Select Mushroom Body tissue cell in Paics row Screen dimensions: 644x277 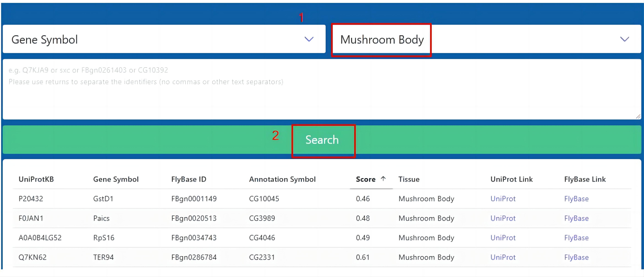(x=426, y=219)
